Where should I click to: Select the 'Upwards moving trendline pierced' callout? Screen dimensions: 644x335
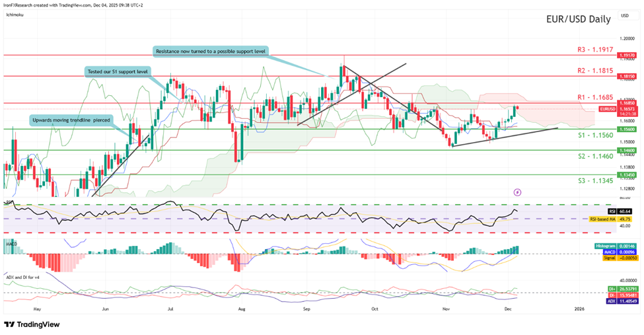pos(71,120)
